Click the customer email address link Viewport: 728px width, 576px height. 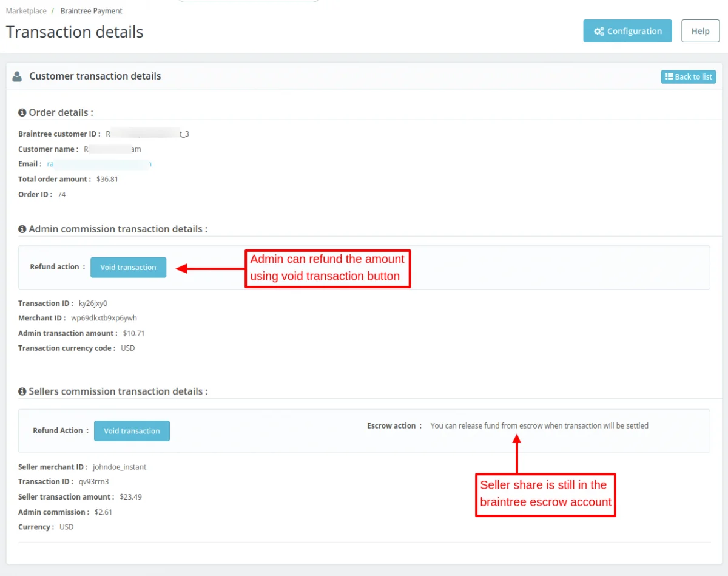99,164
